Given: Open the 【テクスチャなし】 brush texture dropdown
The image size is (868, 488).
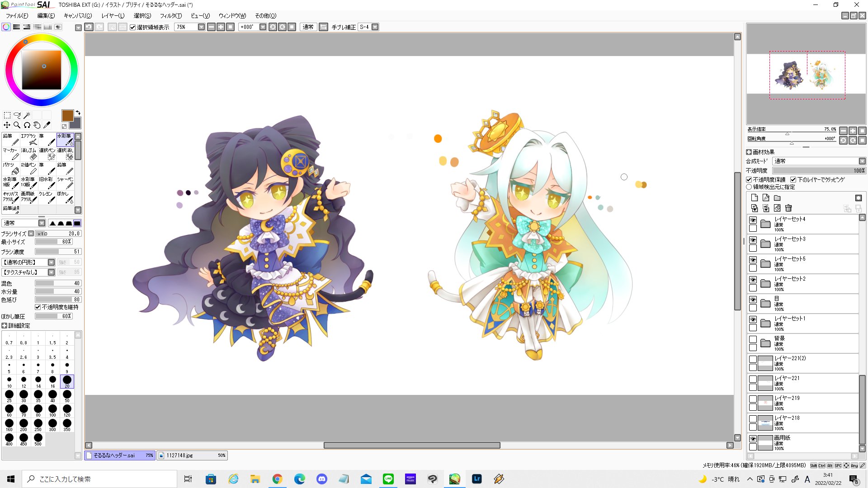Looking at the screenshot, I should click(51, 272).
